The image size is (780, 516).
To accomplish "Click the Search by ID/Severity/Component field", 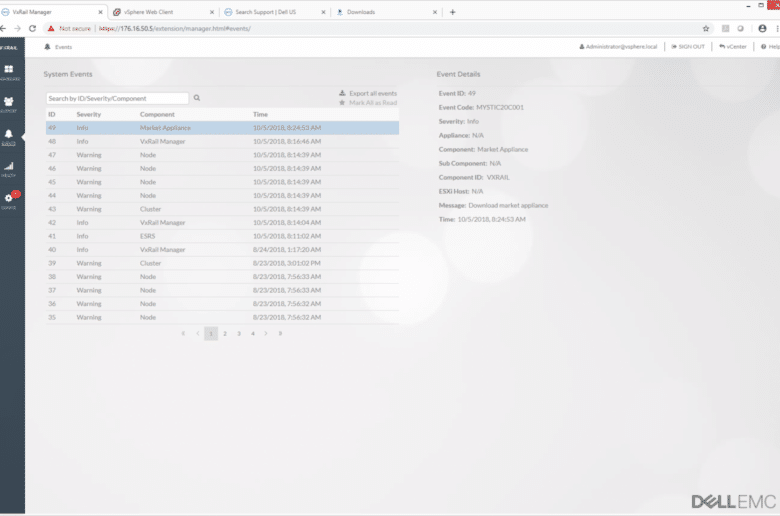I will coord(117,99).
